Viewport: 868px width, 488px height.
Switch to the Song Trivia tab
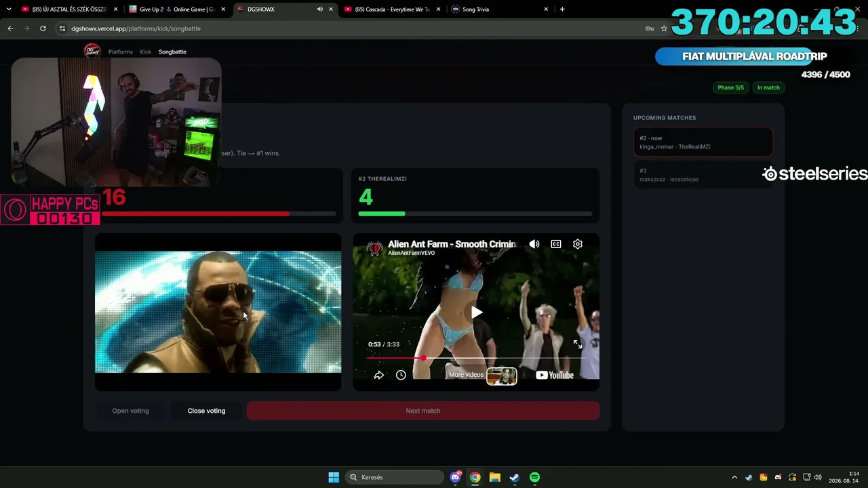(500, 9)
